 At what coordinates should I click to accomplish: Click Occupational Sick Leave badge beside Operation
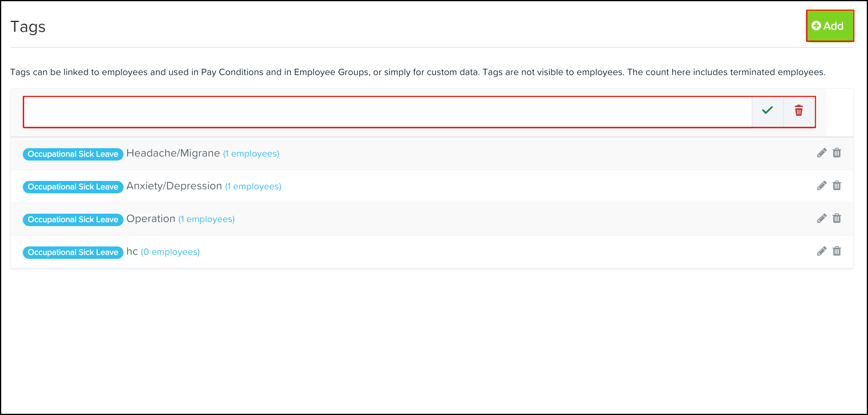point(73,220)
